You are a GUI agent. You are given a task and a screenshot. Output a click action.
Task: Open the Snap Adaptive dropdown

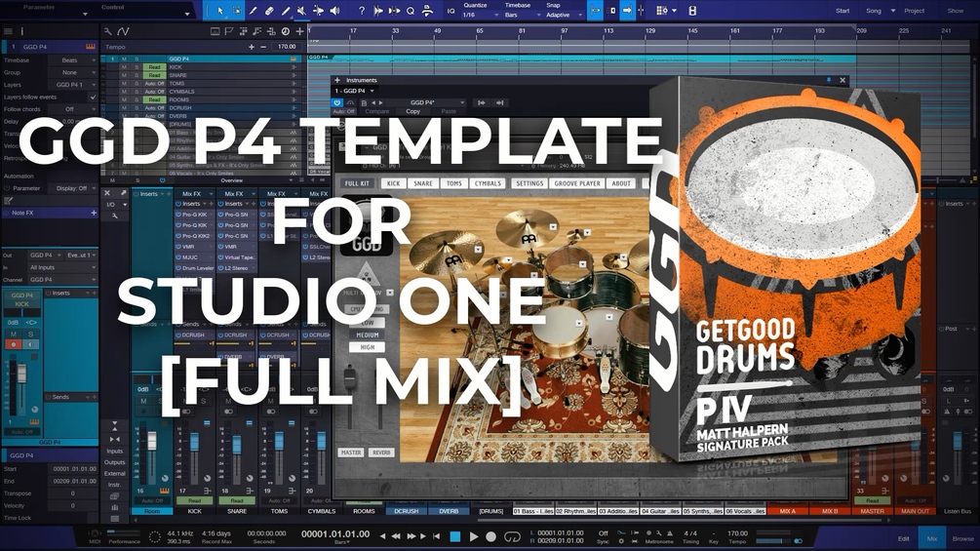[x=564, y=15]
